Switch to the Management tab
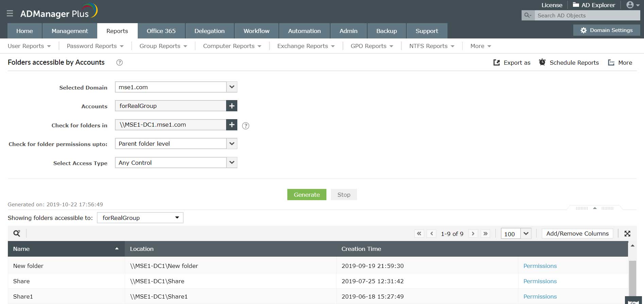The width and height of the screenshot is (644, 304). point(70,31)
